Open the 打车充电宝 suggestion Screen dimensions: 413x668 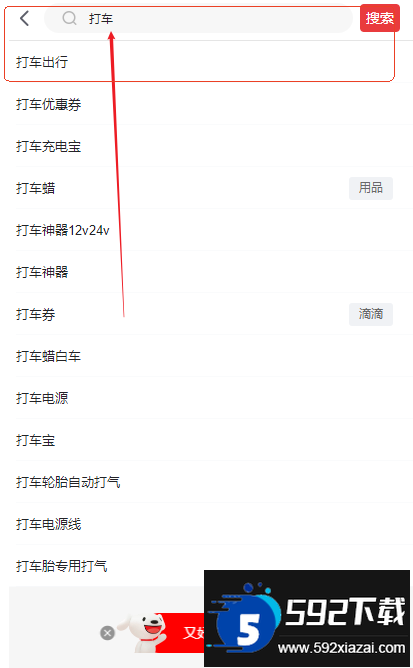click(x=207, y=146)
